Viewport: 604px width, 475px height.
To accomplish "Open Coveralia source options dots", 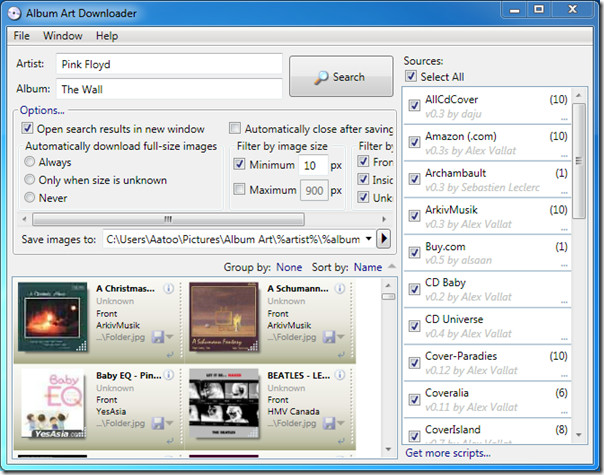I will tap(564, 413).
